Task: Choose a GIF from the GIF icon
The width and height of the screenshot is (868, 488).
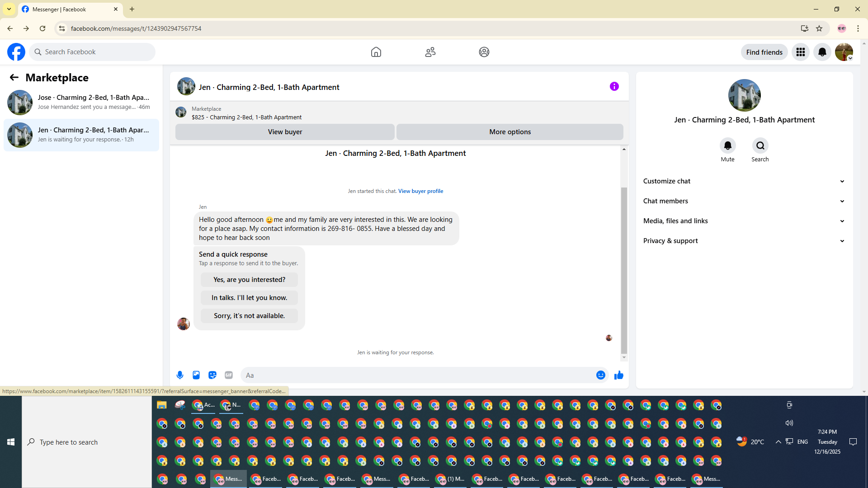Action: [x=229, y=375]
